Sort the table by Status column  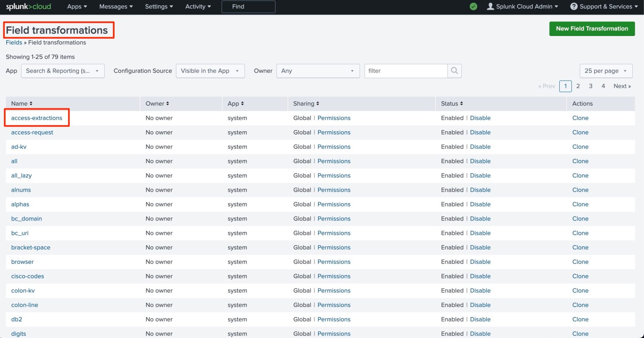click(452, 104)
